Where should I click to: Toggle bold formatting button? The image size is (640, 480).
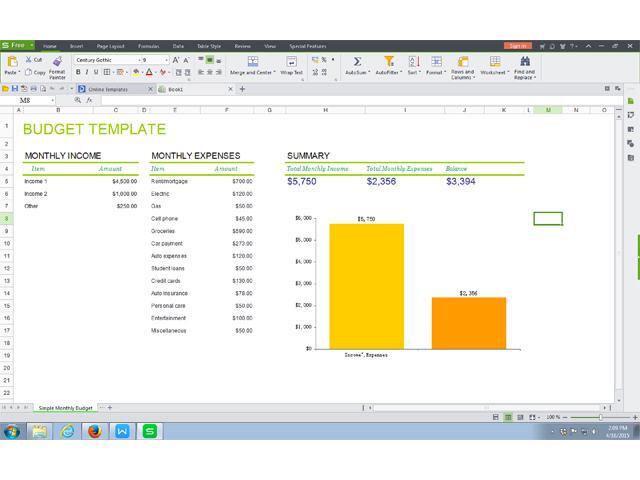[x=78, y=72]
